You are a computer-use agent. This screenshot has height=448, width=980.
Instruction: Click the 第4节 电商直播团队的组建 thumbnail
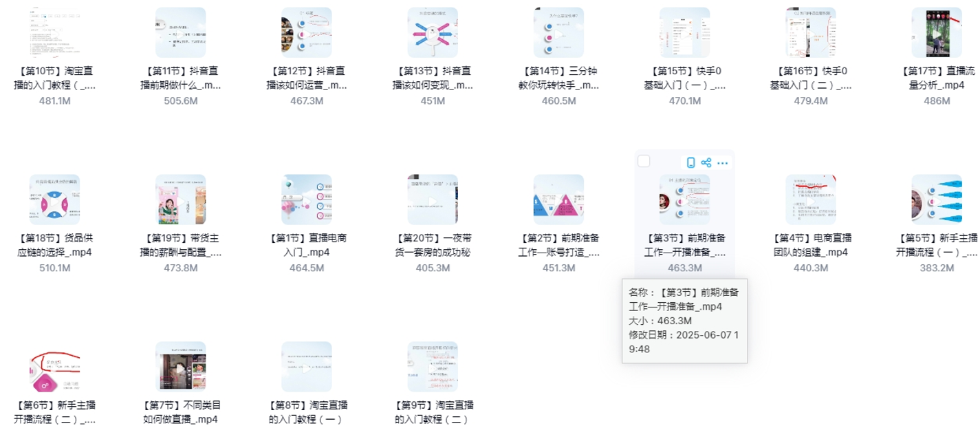pos(810,200)
